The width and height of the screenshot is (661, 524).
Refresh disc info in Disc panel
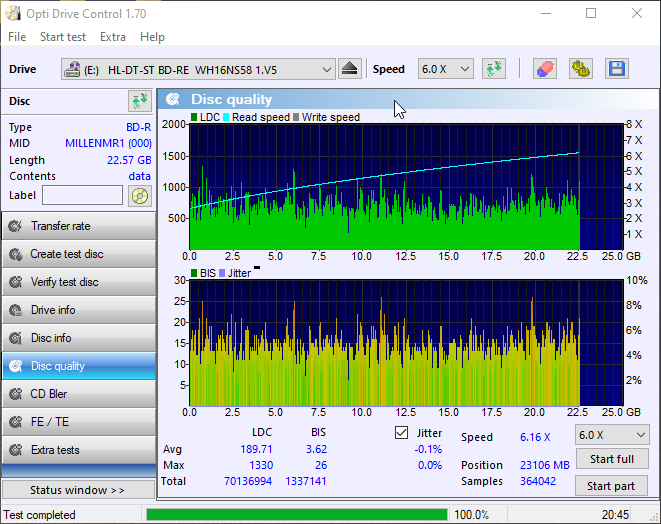click(139, 101)
